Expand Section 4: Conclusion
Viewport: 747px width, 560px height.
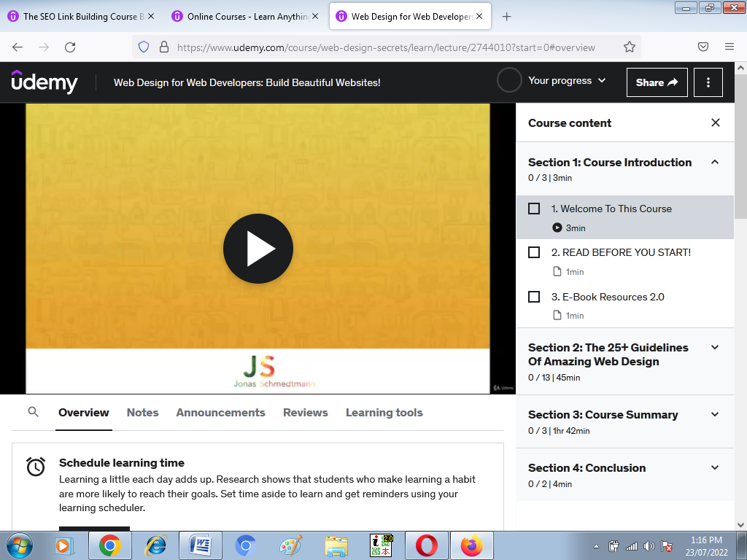[715, 467]
